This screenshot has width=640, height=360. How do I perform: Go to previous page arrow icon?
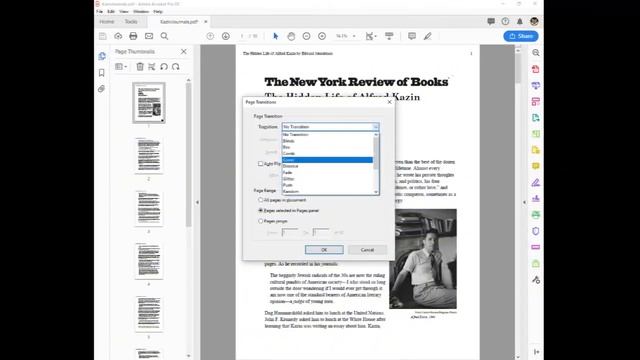click(x=210, y=36)
